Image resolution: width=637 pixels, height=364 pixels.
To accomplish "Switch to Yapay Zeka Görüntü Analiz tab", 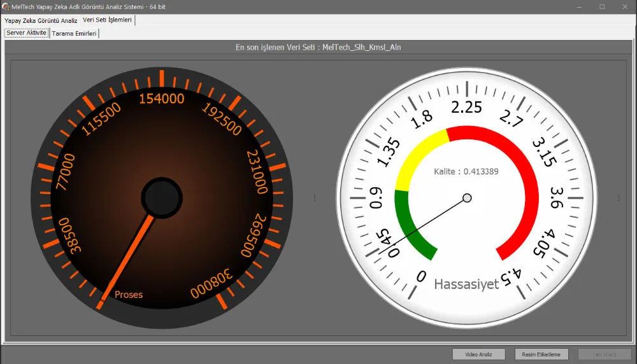I will coord(41,20).
